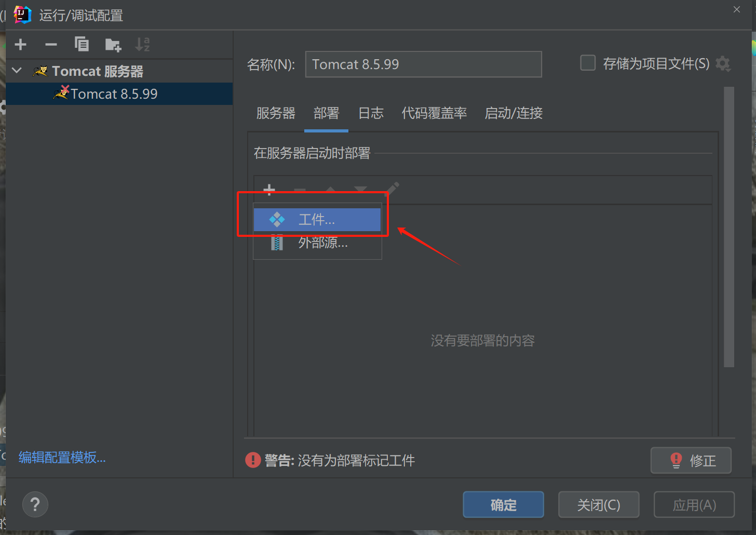Click the 应用(A) button
This screenshot has width=756, height=535.
[694, 504]
